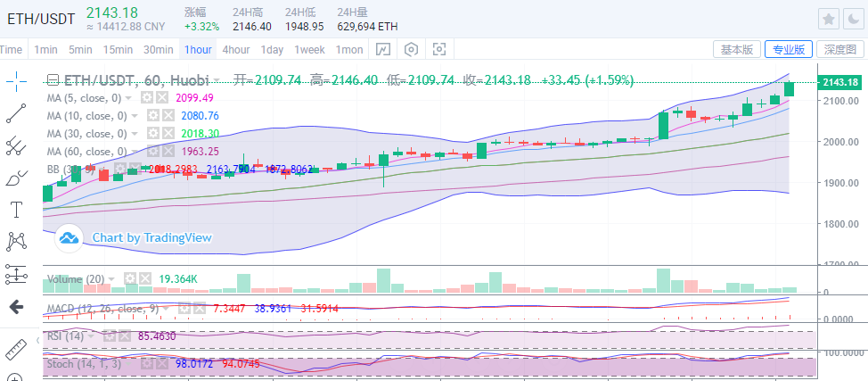Click the 2143.18 price axis label

pyautogui.click(x=840, y=83)
